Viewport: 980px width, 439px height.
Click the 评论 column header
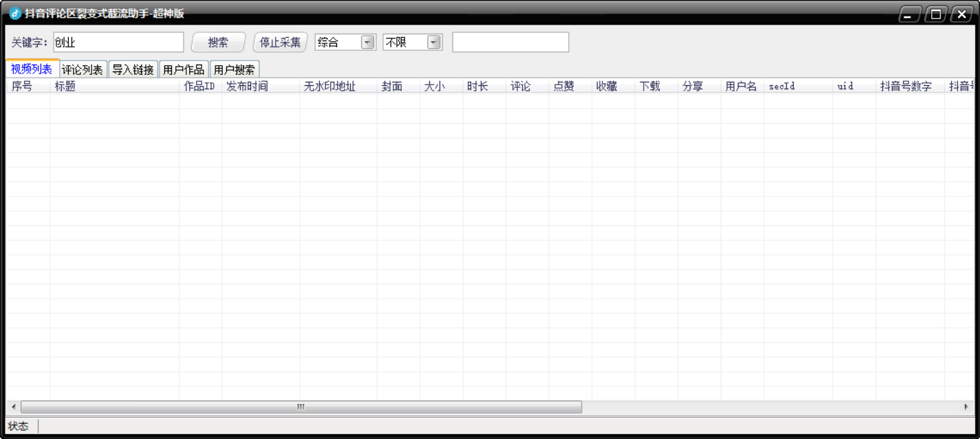[x=527, y=86]
